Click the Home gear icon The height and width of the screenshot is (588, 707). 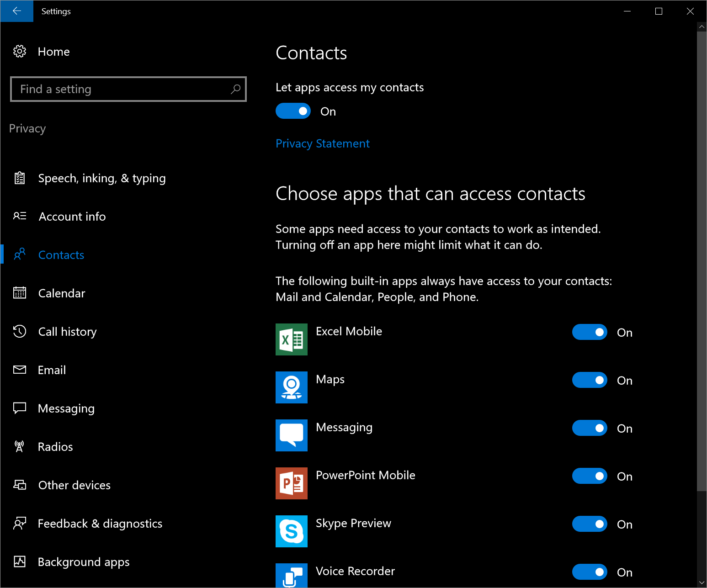20,52
